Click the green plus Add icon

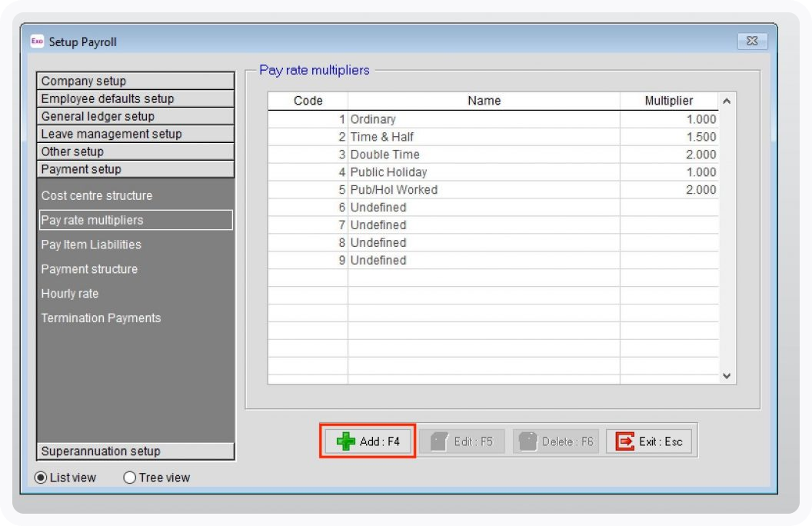tap(346, 441)
